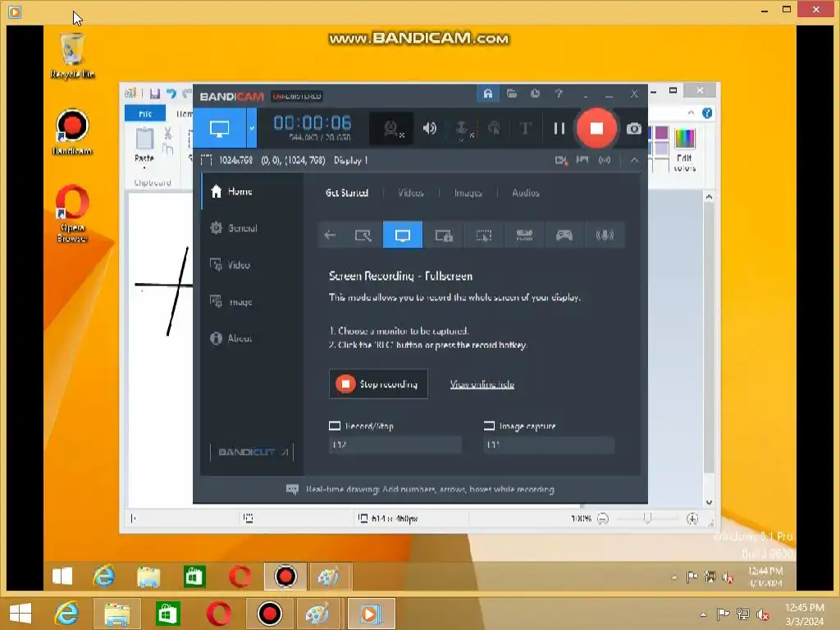Select game recording mode gamepad icon

tap(564, 235)
